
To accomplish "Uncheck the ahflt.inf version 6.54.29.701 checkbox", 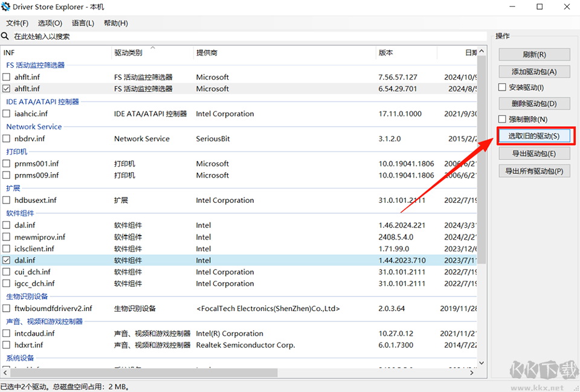I will pos(6,89).
